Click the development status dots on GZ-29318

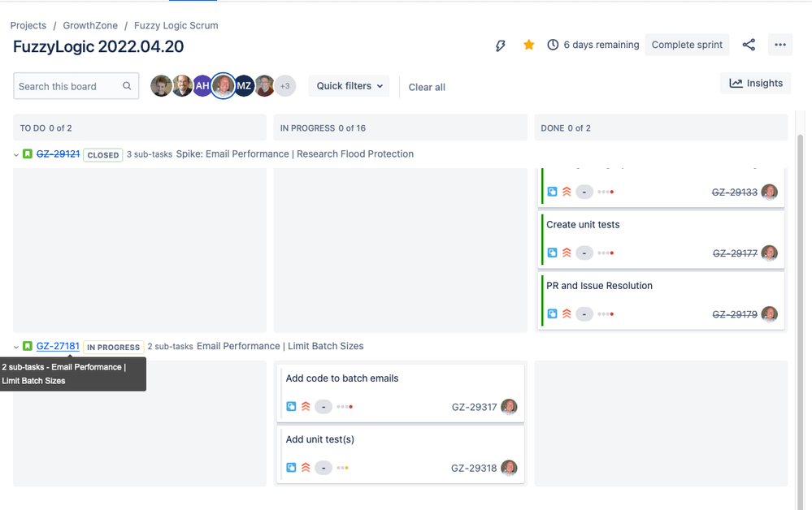pos(342,468)
